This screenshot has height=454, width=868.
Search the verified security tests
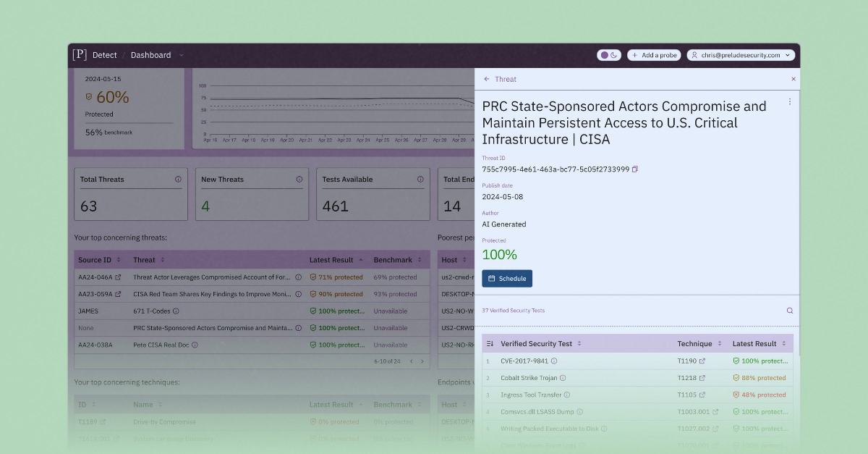click(x=790, y=311)
